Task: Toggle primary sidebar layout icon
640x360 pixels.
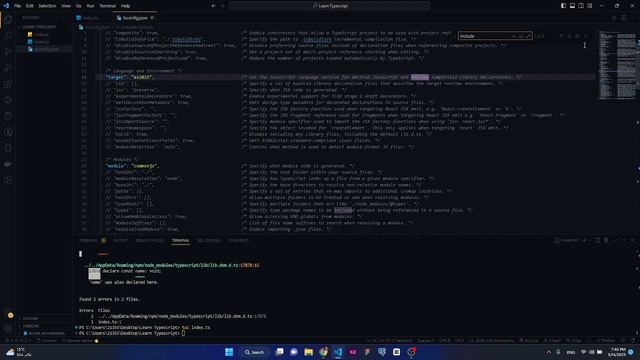Action: pyautogui.click(x=563, y=6)
